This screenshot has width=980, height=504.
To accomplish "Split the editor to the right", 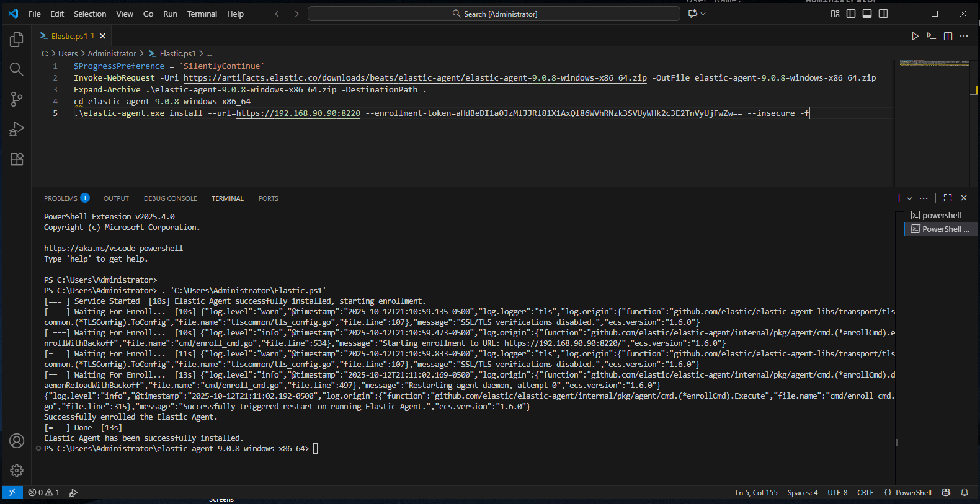I will tap(948, 37).
